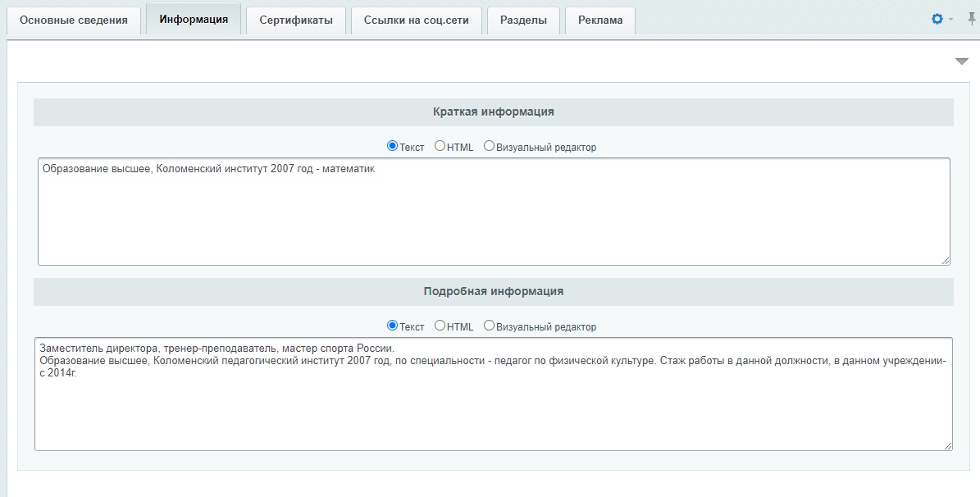Go to the Ссылки на соц.сети tab
This screenshot has height=497, width=980.
(x=417, y=20)
